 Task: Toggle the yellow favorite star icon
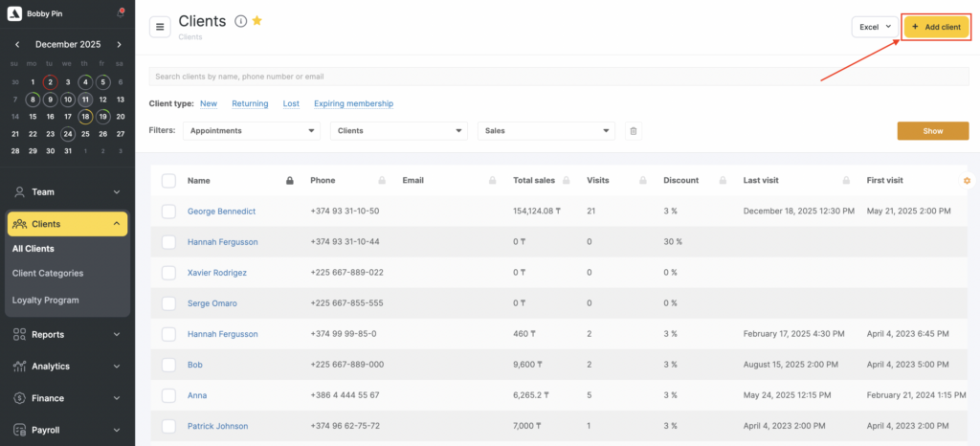tap(256, 21)
